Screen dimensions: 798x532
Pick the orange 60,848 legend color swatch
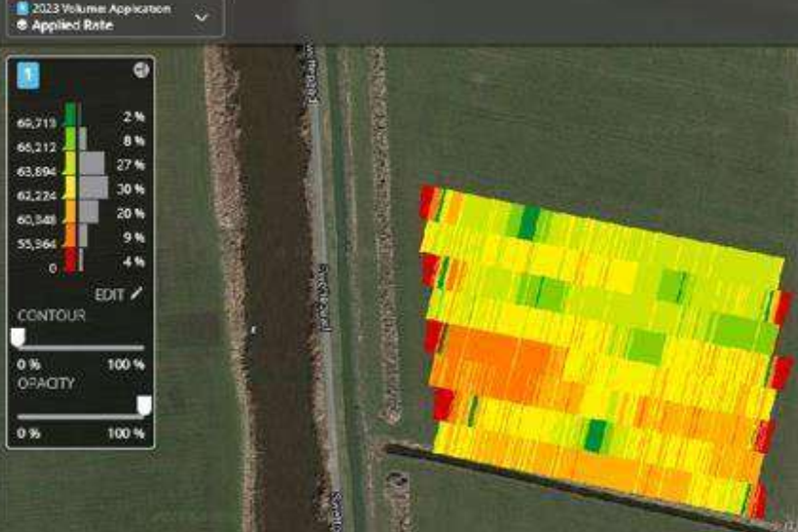coord(71,212)
